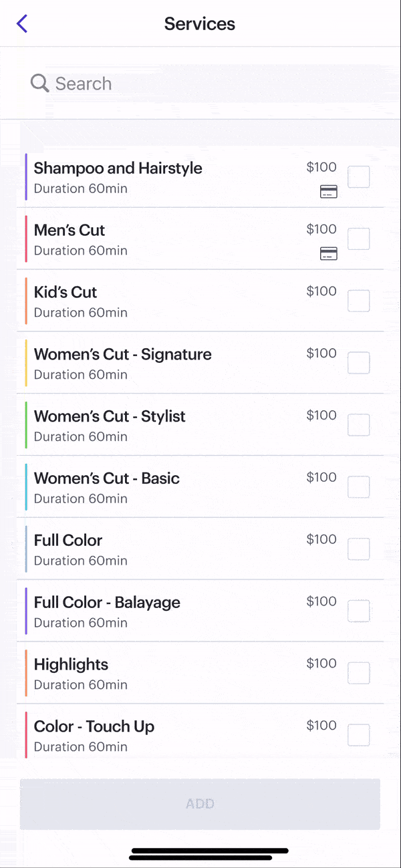Click the Kid's Cut $100 price

pos(321,291)
